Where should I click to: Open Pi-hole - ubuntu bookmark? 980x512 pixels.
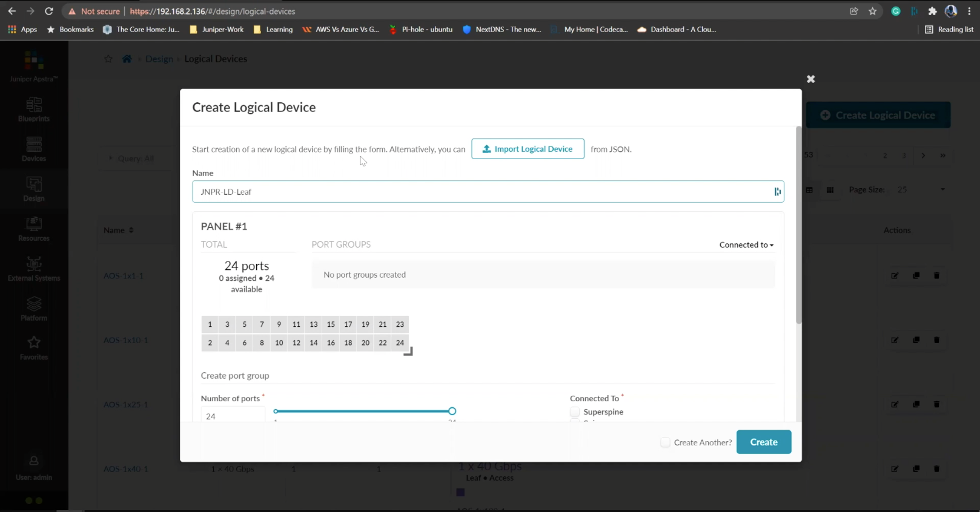pyautogui.click(x=420, y=29)
